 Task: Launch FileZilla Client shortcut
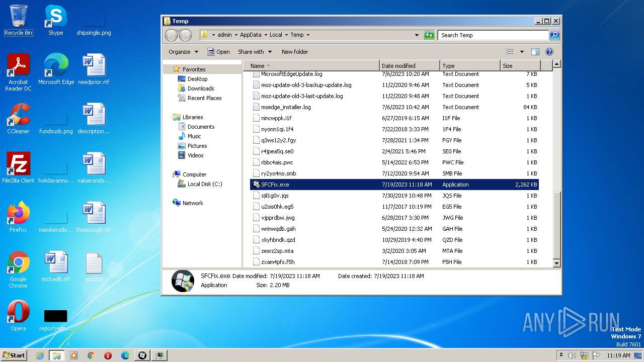coord(18,167)
